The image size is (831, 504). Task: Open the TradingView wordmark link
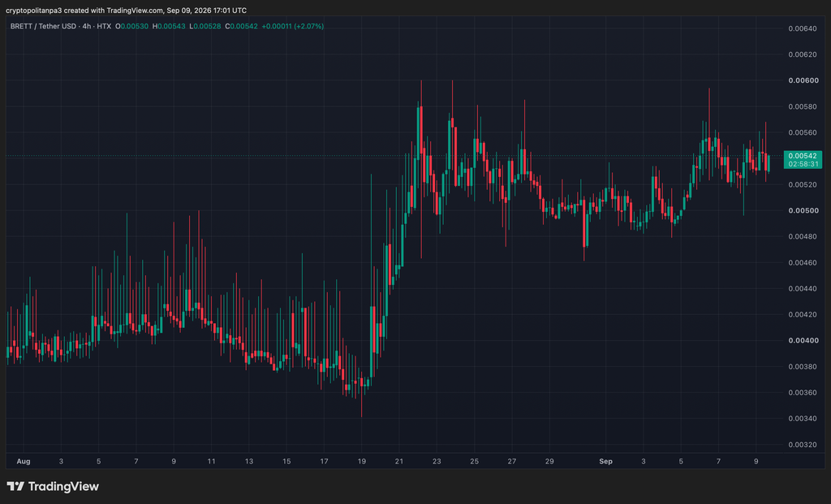click(x=63, y=486)
